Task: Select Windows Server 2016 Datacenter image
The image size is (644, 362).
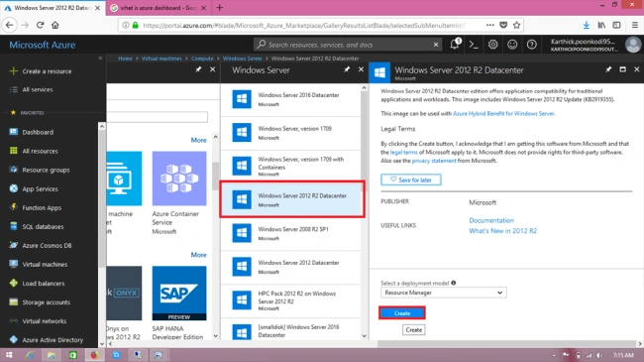Action: [x=290, y=99]
